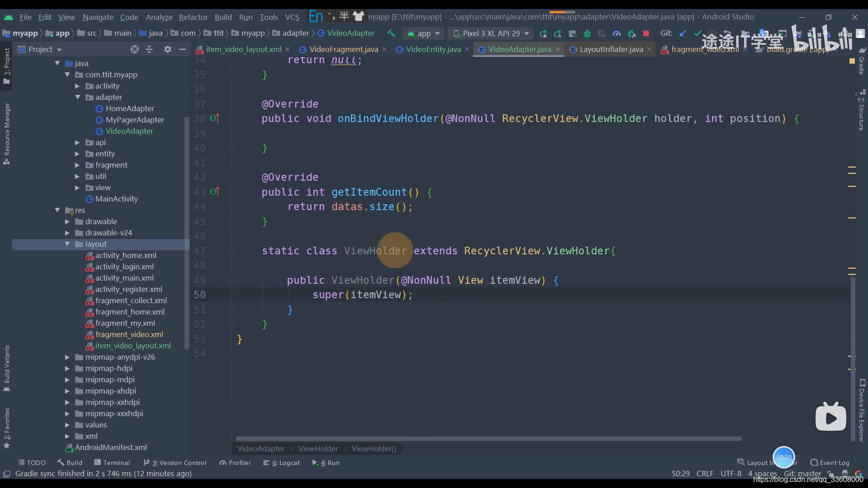The height and width of the screenshot is (488, 868).
Task: Expand the values folder
Action: (67, 425)
